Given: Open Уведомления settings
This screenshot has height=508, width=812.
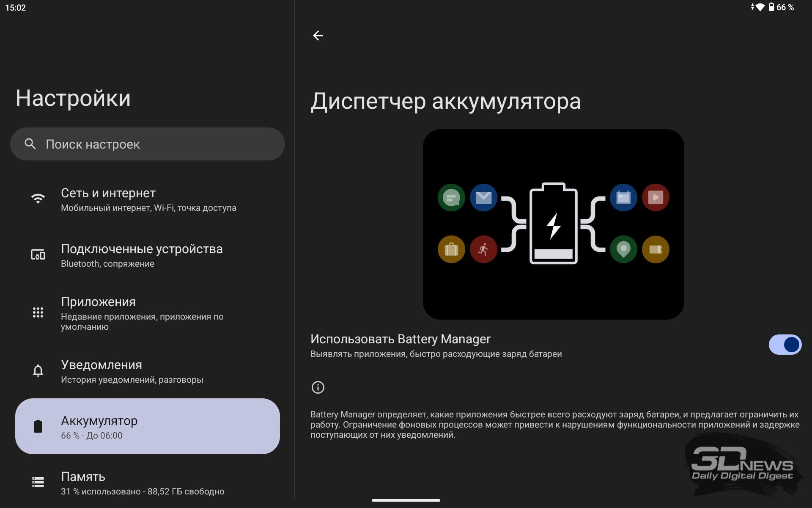Looking at the screenshot, I should (x=147, y=371).
